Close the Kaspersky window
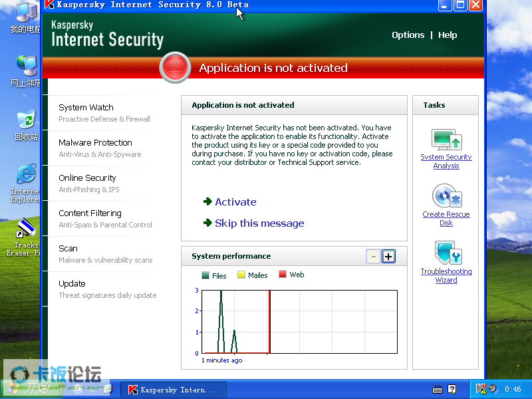Screen dimensions: 532x399 (476, 5)
